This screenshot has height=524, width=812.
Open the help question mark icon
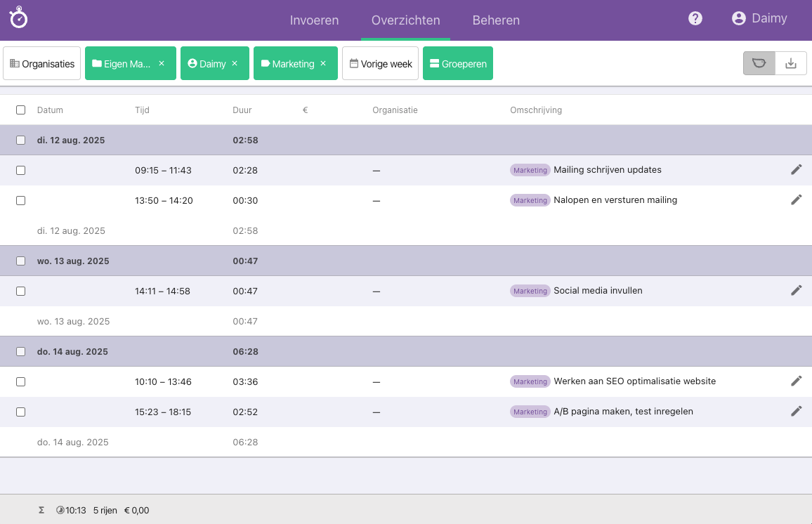click(x=695, y=19)
